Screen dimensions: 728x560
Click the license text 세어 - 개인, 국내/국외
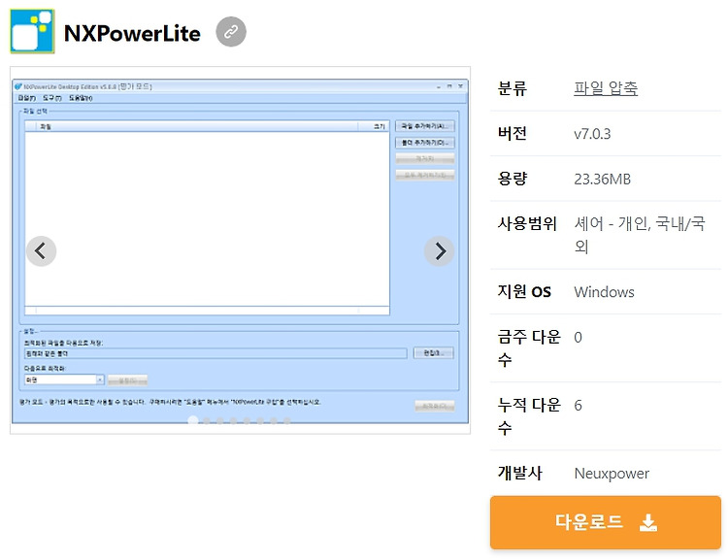click(640, 235)
